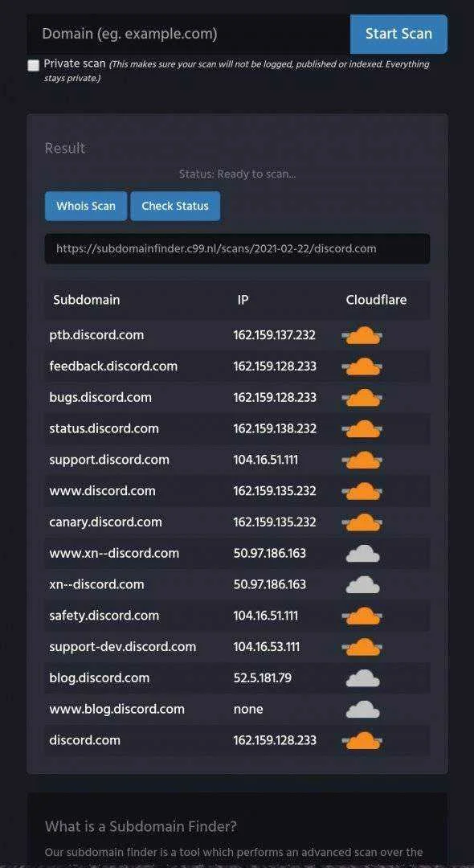Viewport: 474px width, 868px height.
Task: Click 'What is a Subdomain Finder?' heading
Action: point(141,826)
